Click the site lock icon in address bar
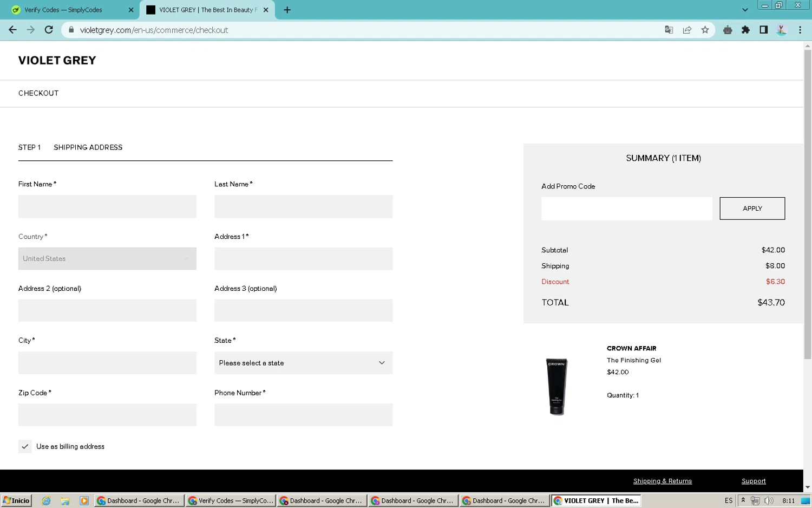This screenshot has height=508, width=812. pos(71,30)
